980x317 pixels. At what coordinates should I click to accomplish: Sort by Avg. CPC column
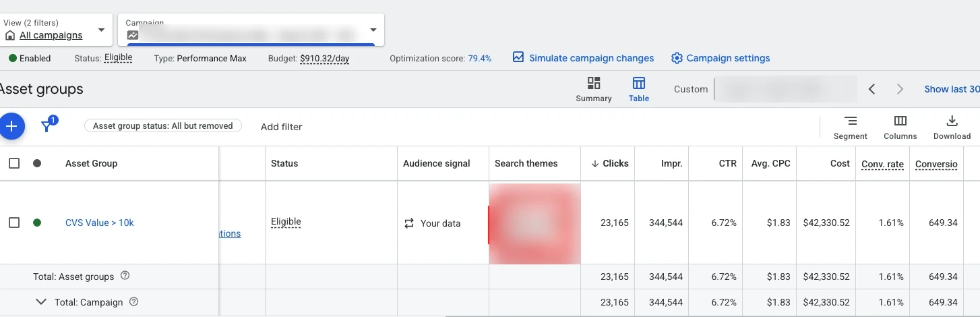pyautogui.click(x=770, y=163)
